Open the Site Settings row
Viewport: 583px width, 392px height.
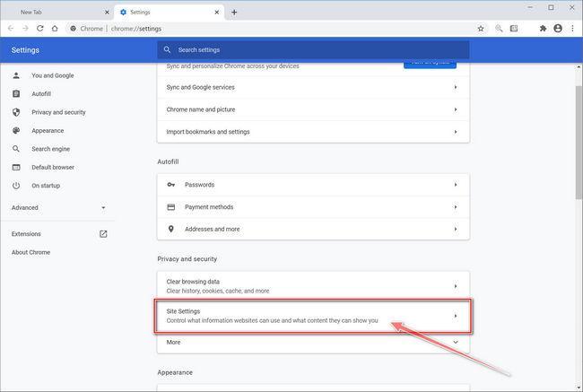[313, 316]
